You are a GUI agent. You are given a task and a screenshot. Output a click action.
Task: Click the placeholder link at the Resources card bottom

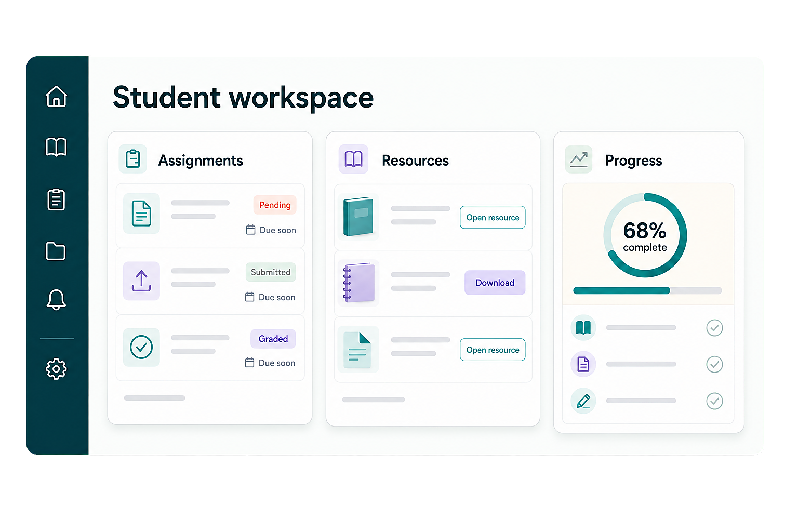[374, 400]
